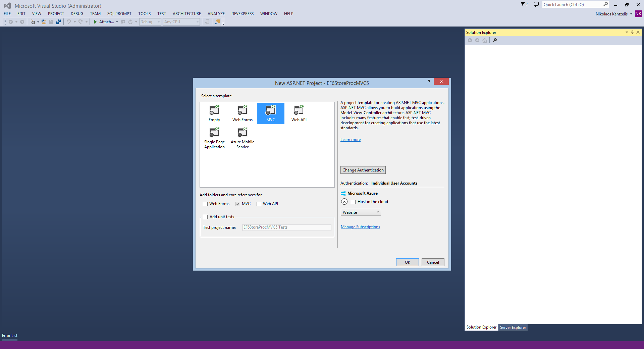Check the Web Forms references checkbox
This screenshot has width=644, height=349.
(x=205, y=204)
